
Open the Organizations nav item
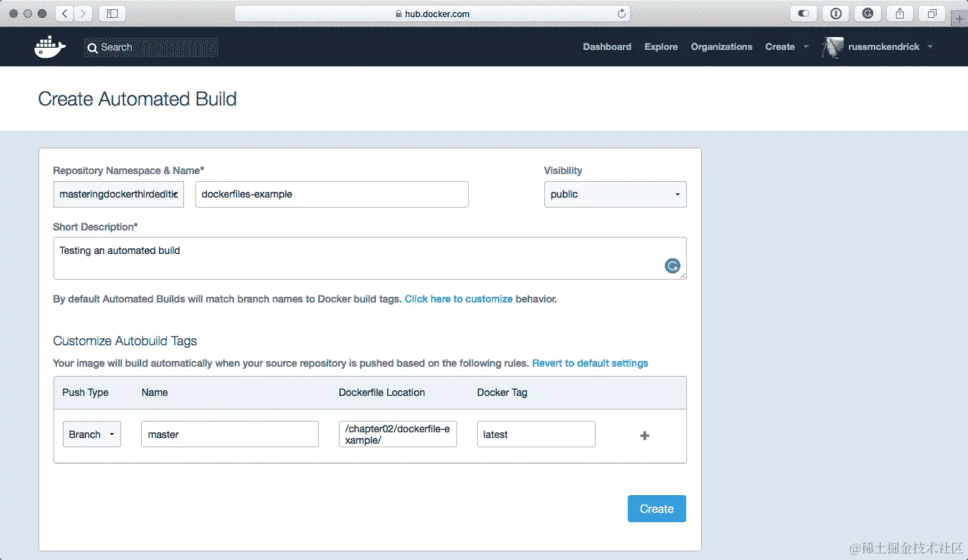(721, 47)
